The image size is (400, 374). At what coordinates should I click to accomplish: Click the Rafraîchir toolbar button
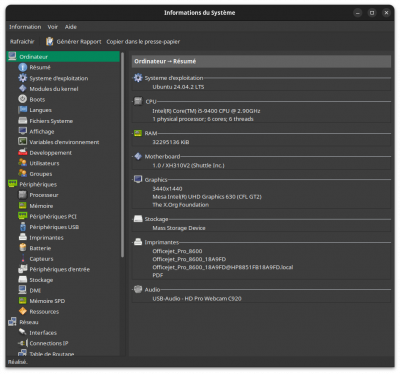pos(22,41)
